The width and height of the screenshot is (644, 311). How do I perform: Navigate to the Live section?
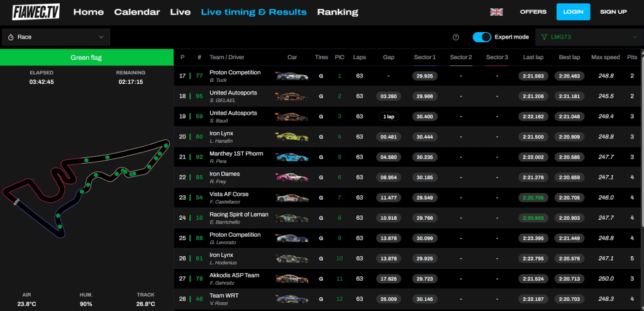180,12
